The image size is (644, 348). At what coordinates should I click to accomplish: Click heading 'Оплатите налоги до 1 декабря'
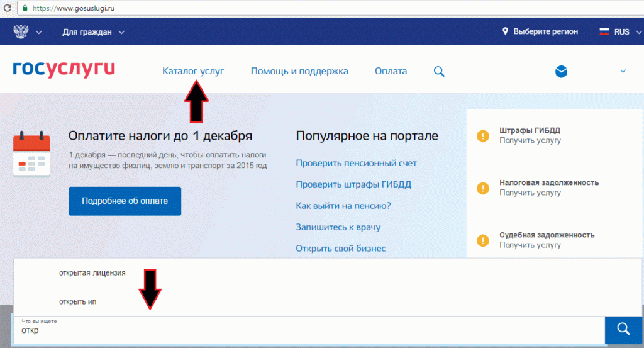pyautogui.click(x=160, y=135)
